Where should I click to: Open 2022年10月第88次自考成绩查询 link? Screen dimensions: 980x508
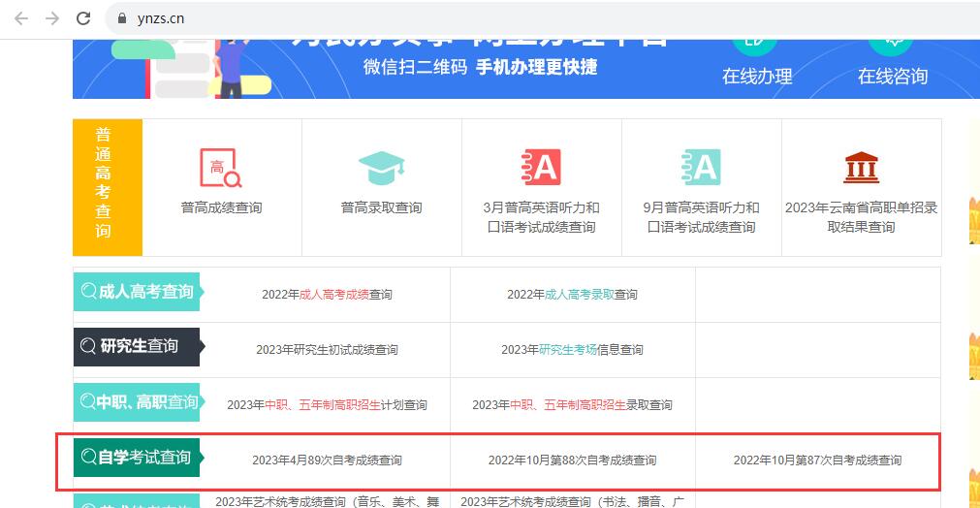(572, 460)
